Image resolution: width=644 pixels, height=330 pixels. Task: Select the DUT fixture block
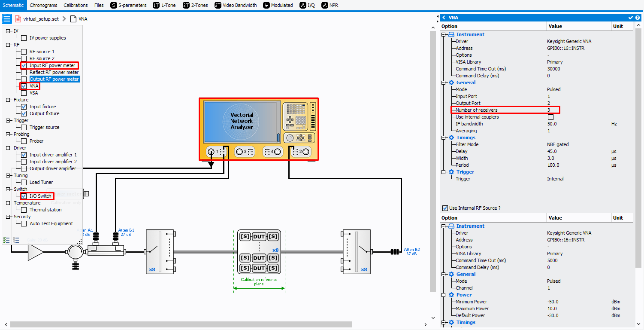point(259,252)
